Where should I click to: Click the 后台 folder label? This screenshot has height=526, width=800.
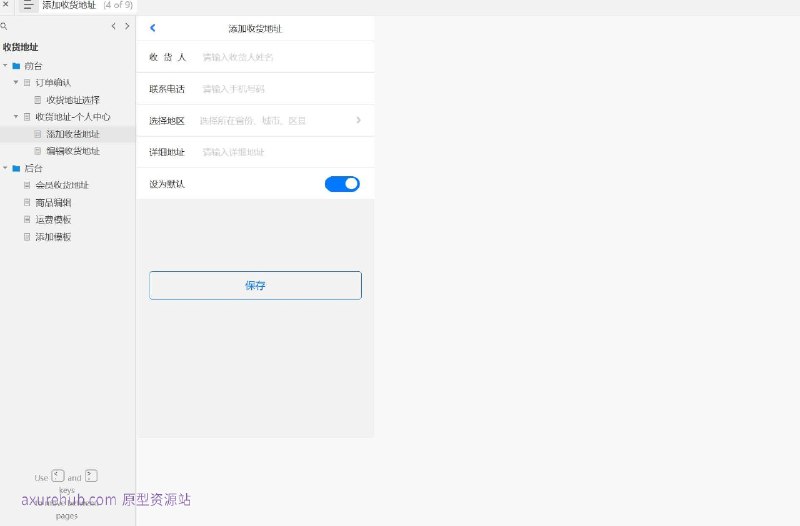33,168
